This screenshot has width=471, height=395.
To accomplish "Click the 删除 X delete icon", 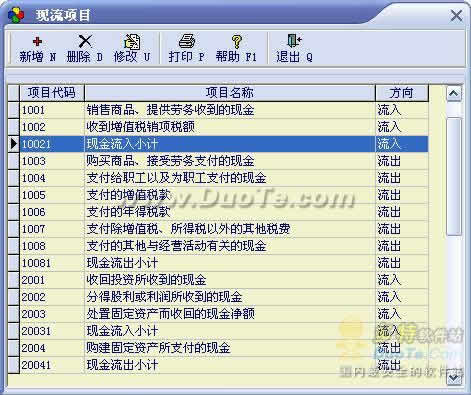I will pos(85,41).
